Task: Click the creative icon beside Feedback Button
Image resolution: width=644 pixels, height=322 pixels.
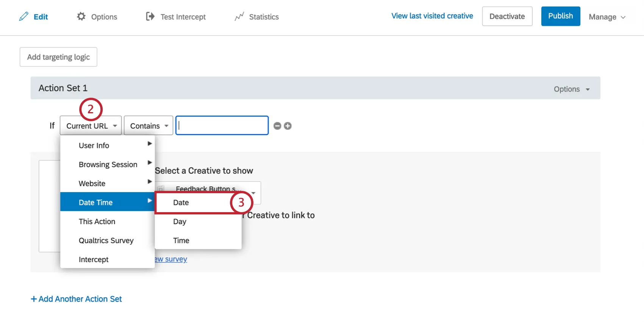Action: coord(162,189)
